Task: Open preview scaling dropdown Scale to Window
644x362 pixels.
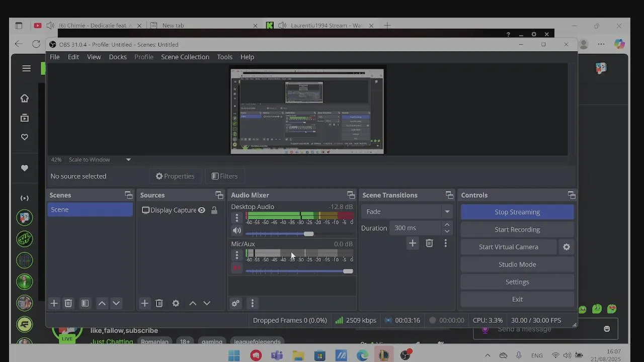Action: tap(100, 159)
